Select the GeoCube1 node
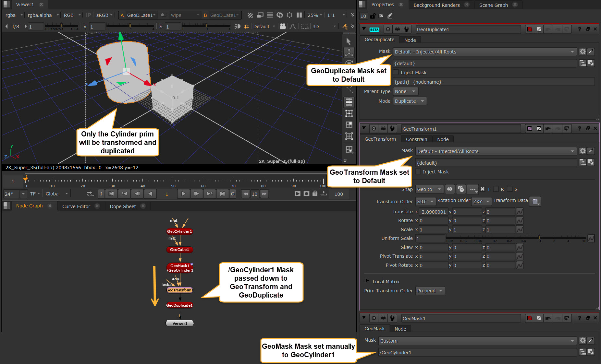 [179, 250]
